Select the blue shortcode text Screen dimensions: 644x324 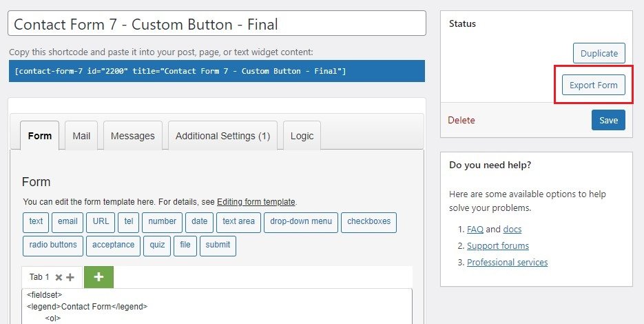(x=180, y=71)
